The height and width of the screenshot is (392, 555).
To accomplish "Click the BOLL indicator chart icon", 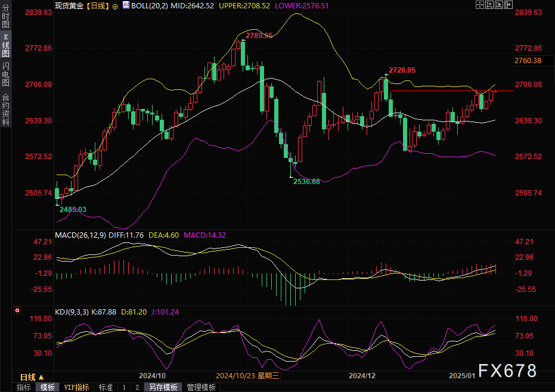I will click(x=125, y=5).
